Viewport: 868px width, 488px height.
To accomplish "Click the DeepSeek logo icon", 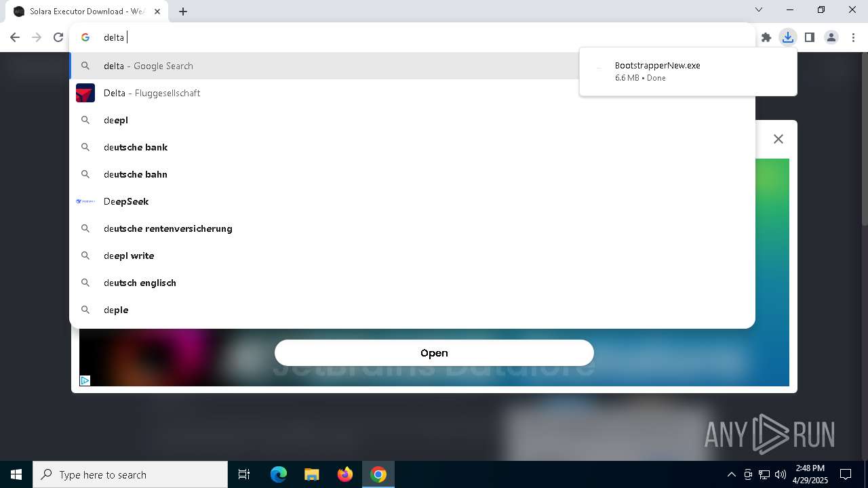I will (x=85, y=201).
